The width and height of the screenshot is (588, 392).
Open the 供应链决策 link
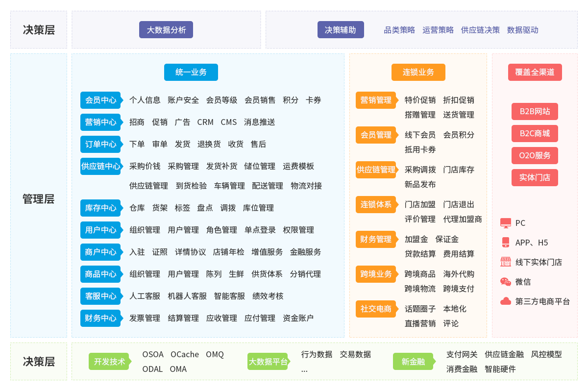tap(480, 30)
